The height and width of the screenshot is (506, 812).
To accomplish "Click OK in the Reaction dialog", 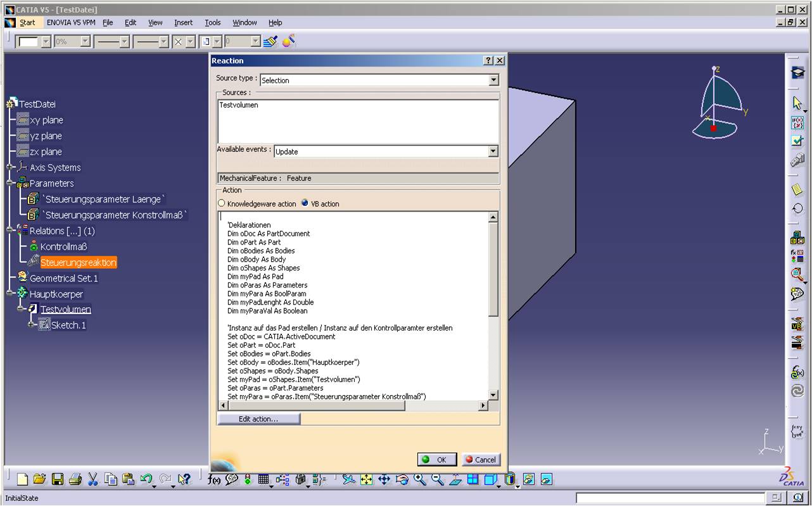I will pyautogui.click(x=437, y=460).
